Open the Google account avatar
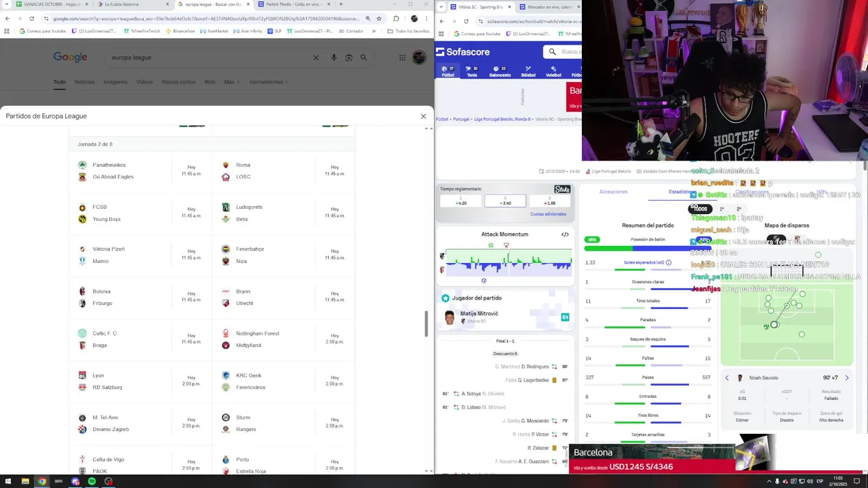Screen dimensions: 868x488 tap(419, 58)
